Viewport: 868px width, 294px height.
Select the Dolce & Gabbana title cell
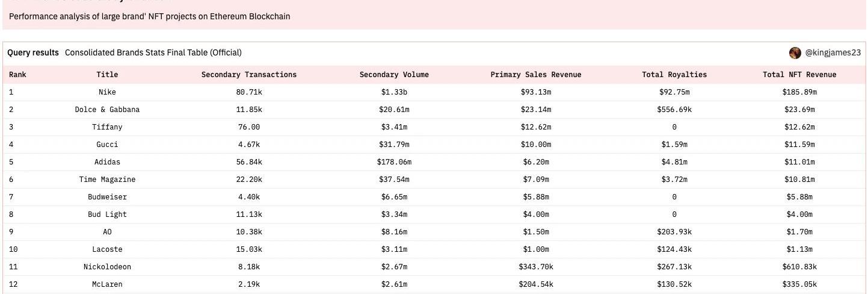[107, 110]
